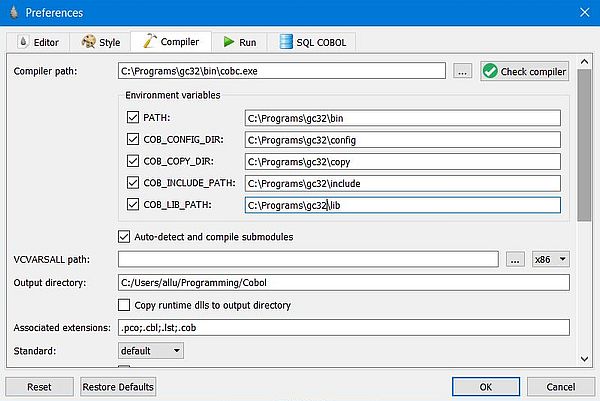Viewport: 600px width, 401px height.
Task: Browse for VCVARSALL path with ellipsis button
Action: click(515, 259)
